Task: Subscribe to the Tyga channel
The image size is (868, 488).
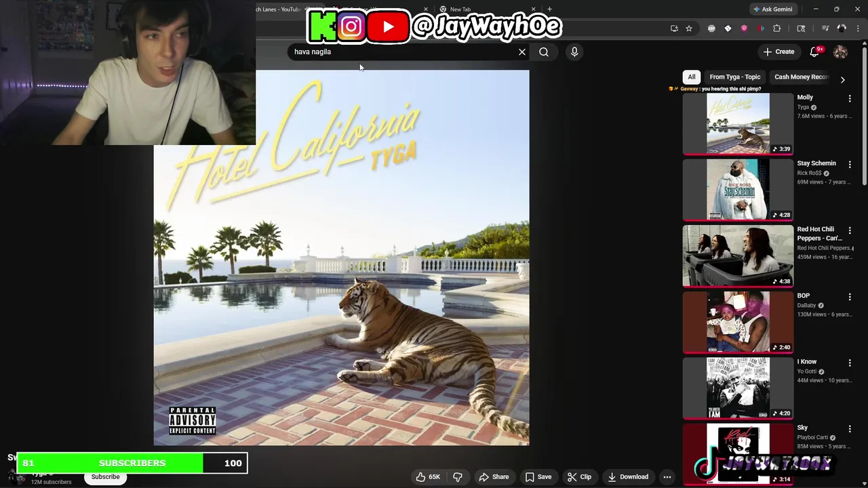Action: pyautogui.click(x=105, y=476)
